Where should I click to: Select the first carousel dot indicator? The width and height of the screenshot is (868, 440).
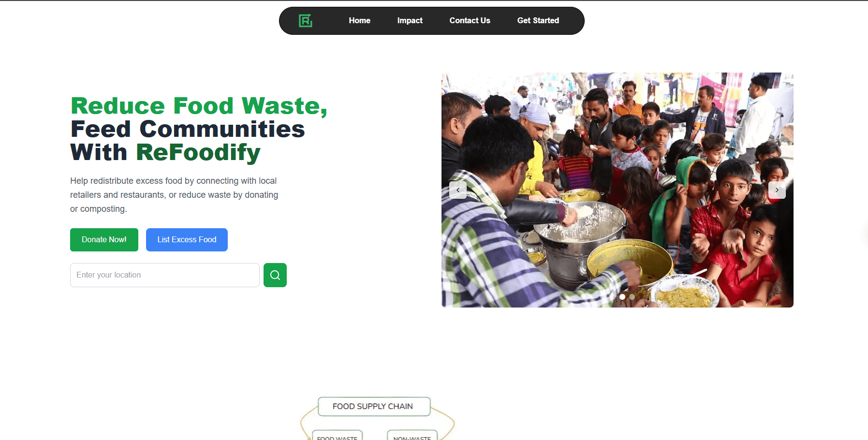[x=622, y=297]
